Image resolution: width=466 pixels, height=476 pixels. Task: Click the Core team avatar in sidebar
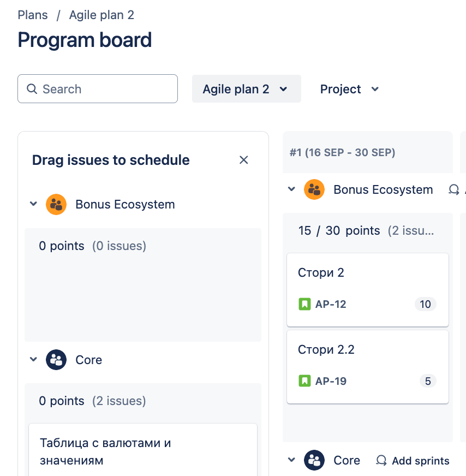point(56,360)
